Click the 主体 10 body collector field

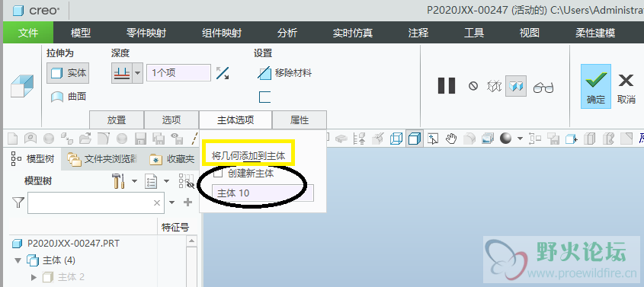263,193
